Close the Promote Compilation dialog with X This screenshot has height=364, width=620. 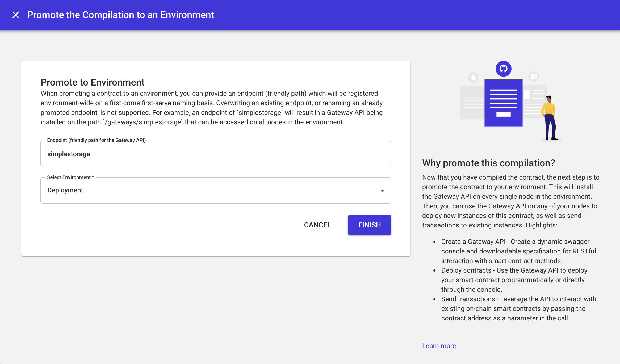pos(16,15)
